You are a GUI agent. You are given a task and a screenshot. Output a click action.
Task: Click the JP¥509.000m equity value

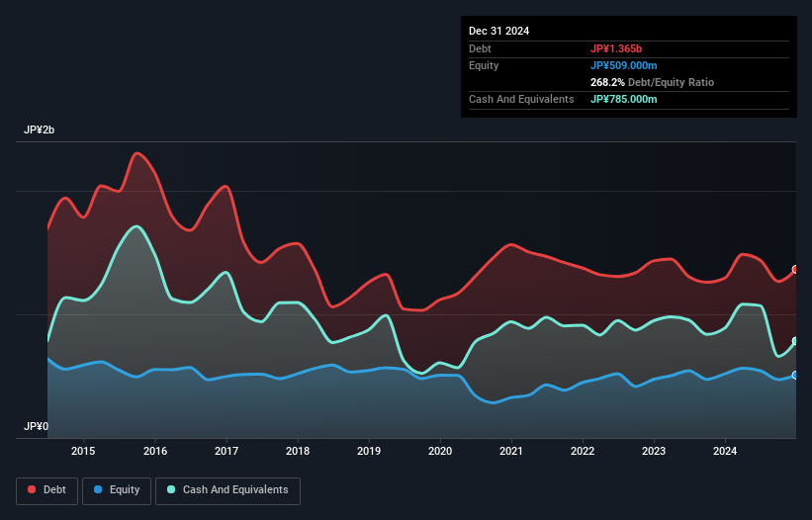[x=623, y=65]
